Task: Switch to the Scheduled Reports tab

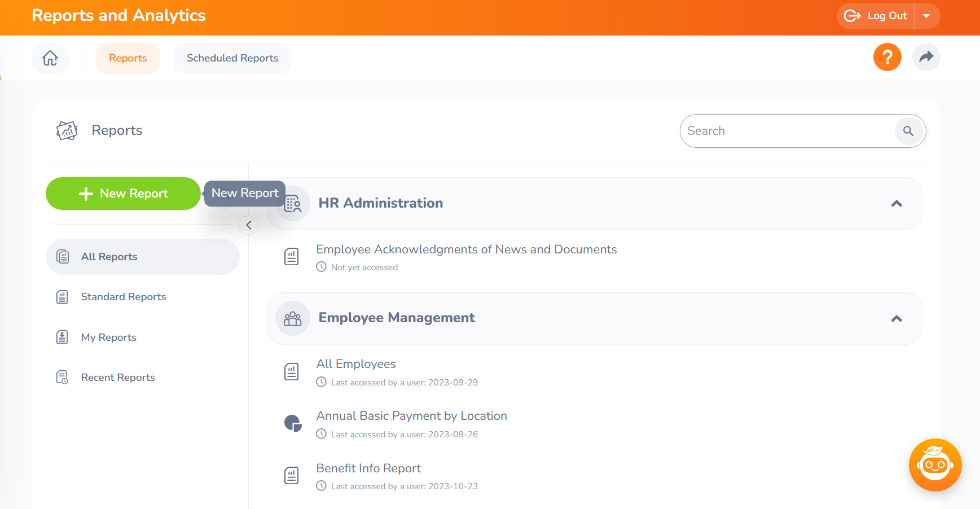Action: (232, 58)
